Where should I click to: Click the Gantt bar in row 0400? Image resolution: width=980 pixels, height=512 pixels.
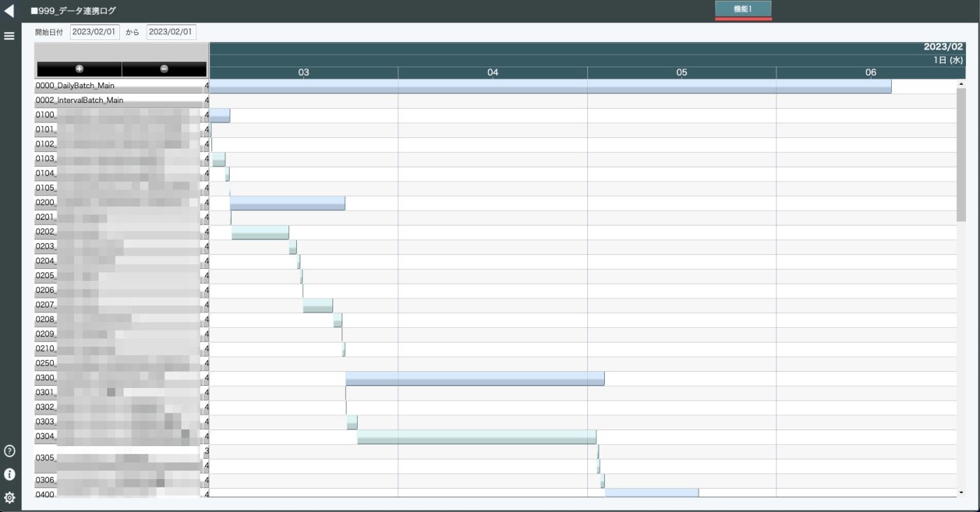pyautogui.click(x=652, y=492)
